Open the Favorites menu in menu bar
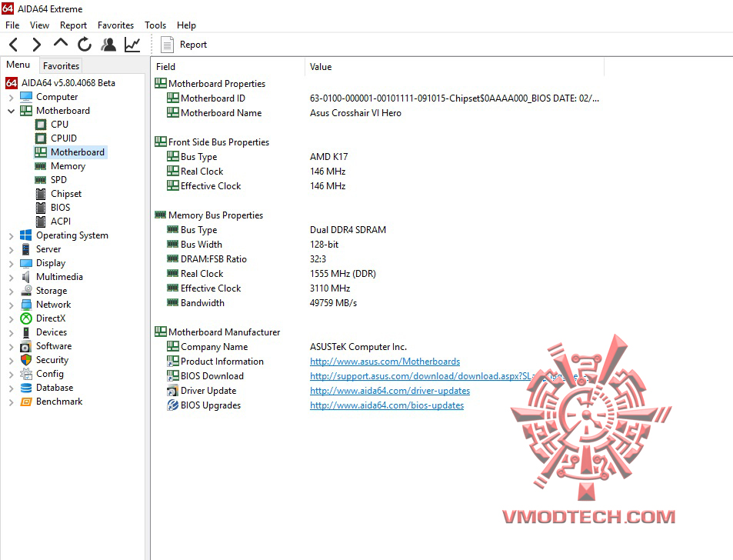 point(115,25)
